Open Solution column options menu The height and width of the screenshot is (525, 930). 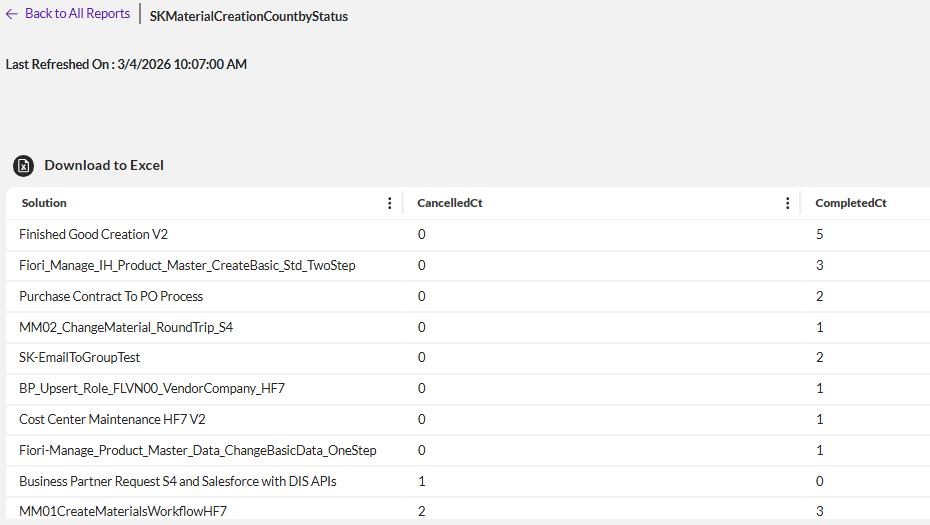click(389, 203)
